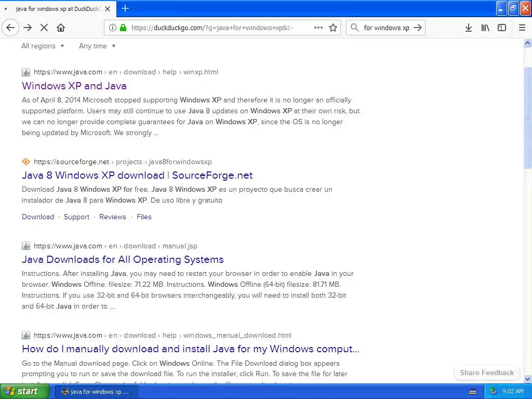Submit search with the go arrow
The image size is (532, 399).
coord(418,28)
